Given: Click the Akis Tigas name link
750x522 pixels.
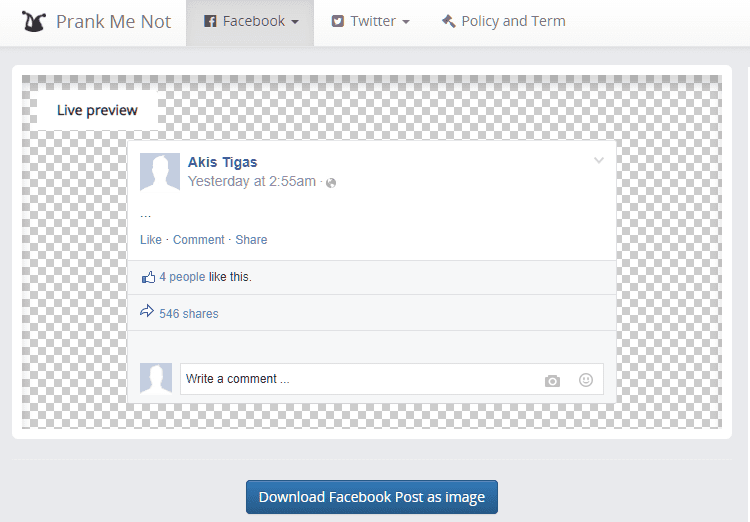Looking at the screenshot, I should point(222,162).
